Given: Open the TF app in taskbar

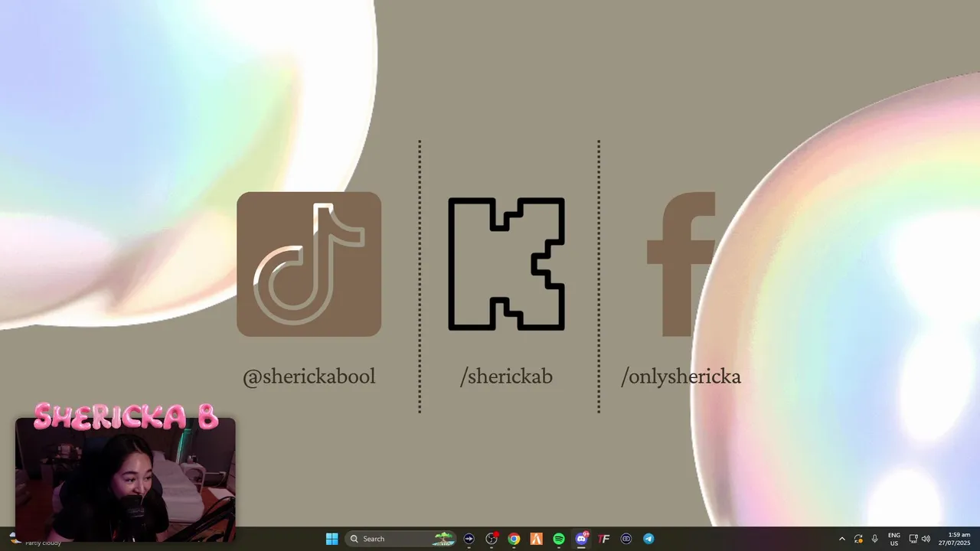Looking at the screenshot, I should 603,539.
